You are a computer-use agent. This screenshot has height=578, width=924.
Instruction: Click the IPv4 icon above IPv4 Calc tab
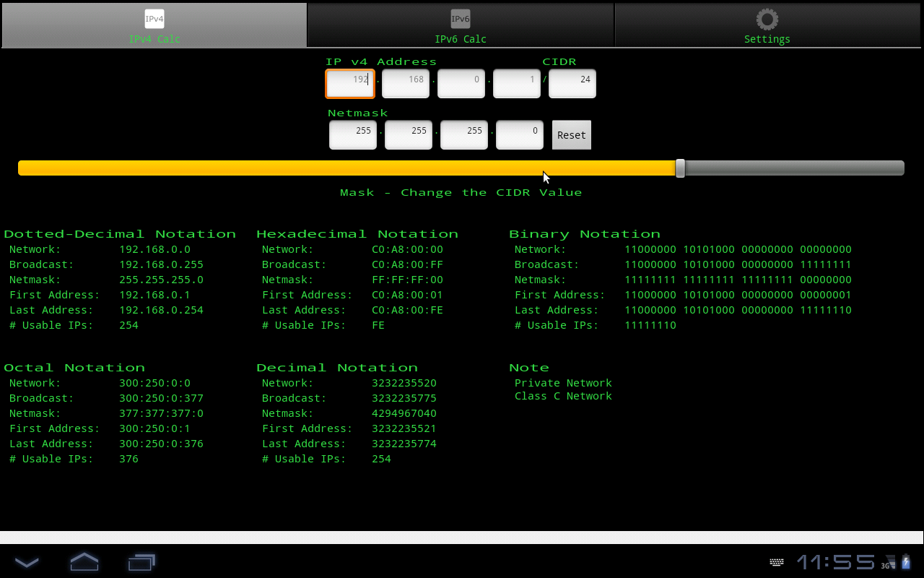click(x=154, y=19)
